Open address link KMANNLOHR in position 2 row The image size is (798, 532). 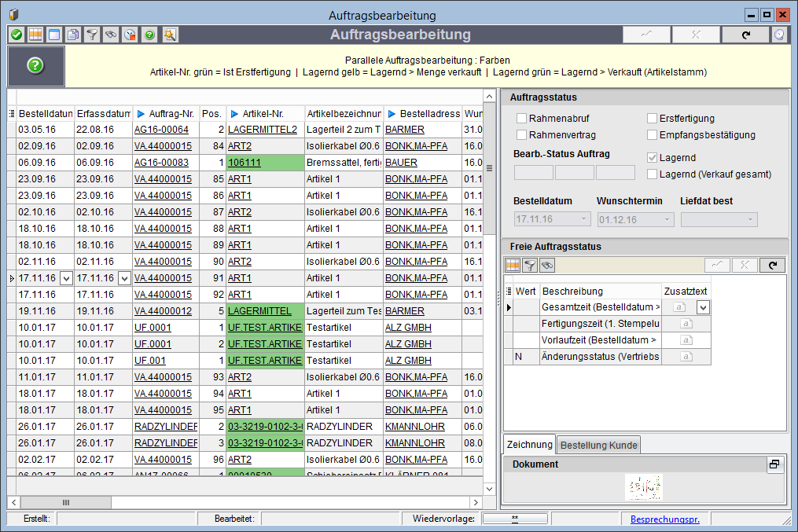coord(415,427)
